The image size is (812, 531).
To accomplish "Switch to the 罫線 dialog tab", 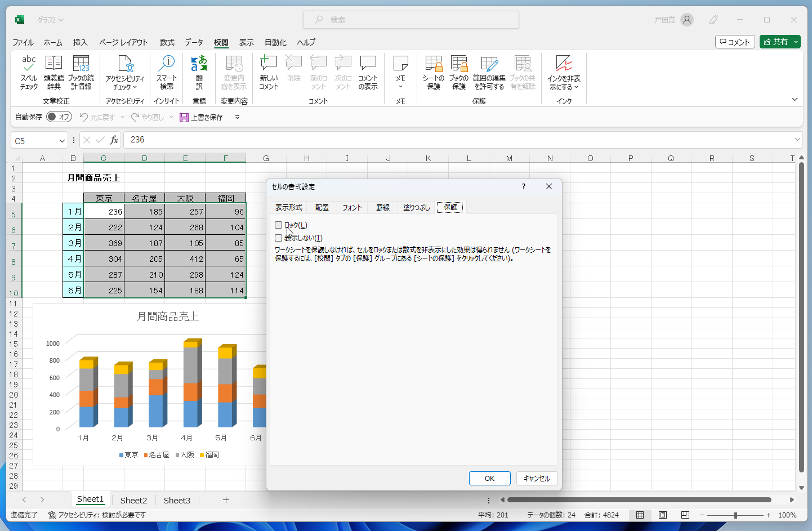I will coord(383,207).
